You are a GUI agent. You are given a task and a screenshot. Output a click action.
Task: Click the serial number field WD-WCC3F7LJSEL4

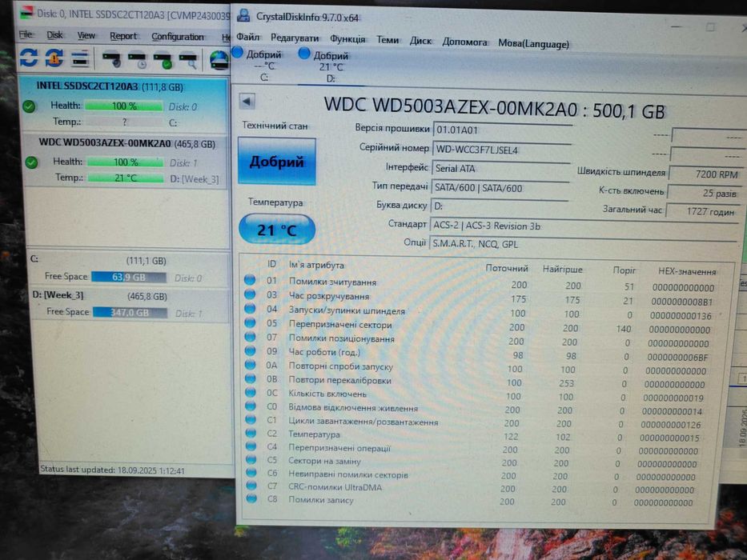502,150
